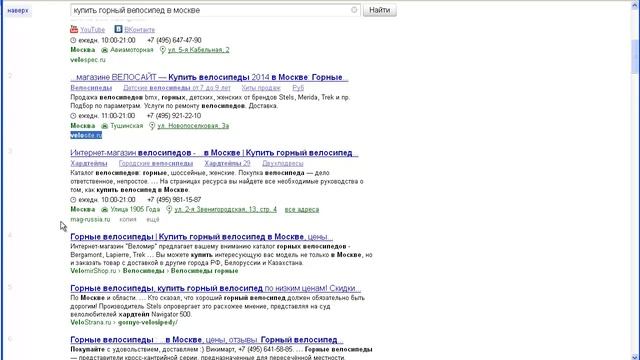Click Авиамоторная metro station text
Screen dimensions: 640x360
pyautogui.click(x=131, y=50)
